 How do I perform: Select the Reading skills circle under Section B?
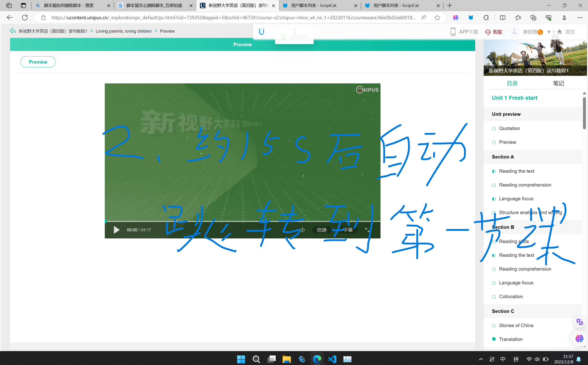(494, 241)
